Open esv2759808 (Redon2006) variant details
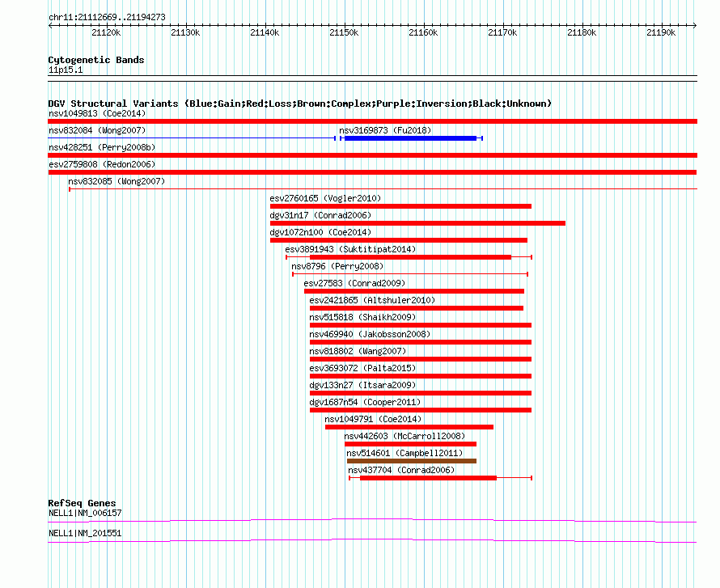The image size is (720, 588). coord(102,164)
